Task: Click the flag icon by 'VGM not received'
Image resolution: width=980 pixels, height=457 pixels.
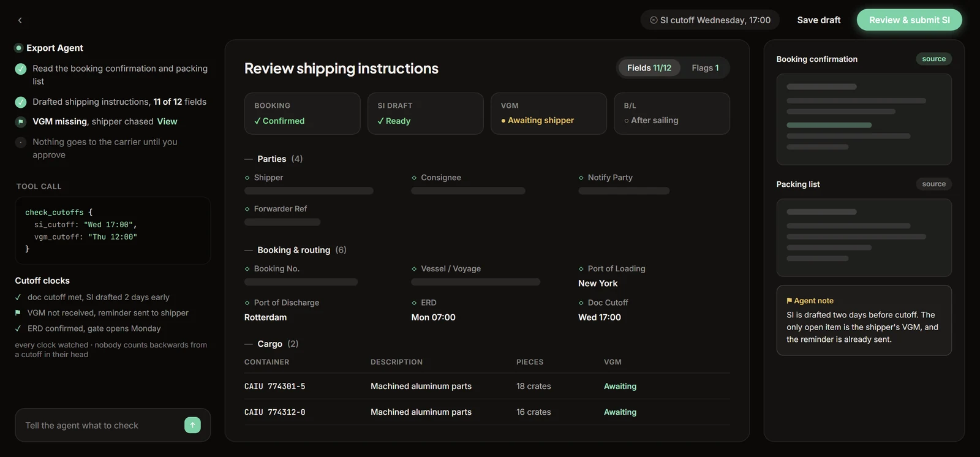Action: click(x=18, y=313)
